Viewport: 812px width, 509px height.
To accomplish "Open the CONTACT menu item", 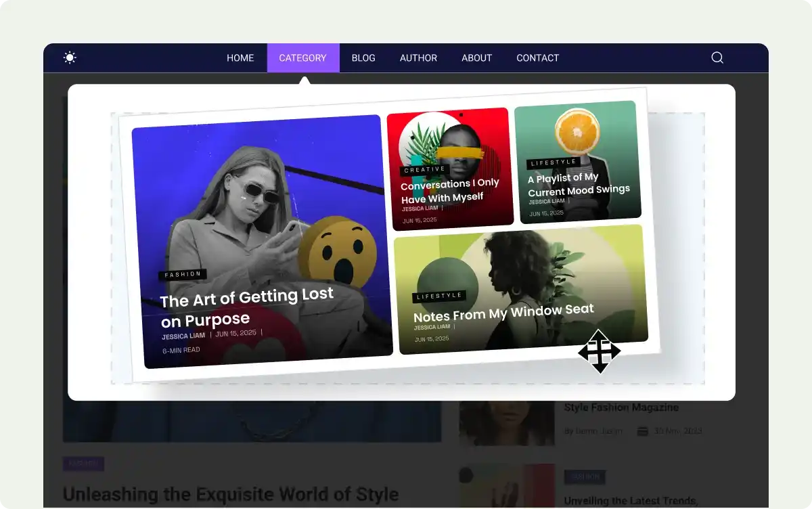I will pos(537,58).
